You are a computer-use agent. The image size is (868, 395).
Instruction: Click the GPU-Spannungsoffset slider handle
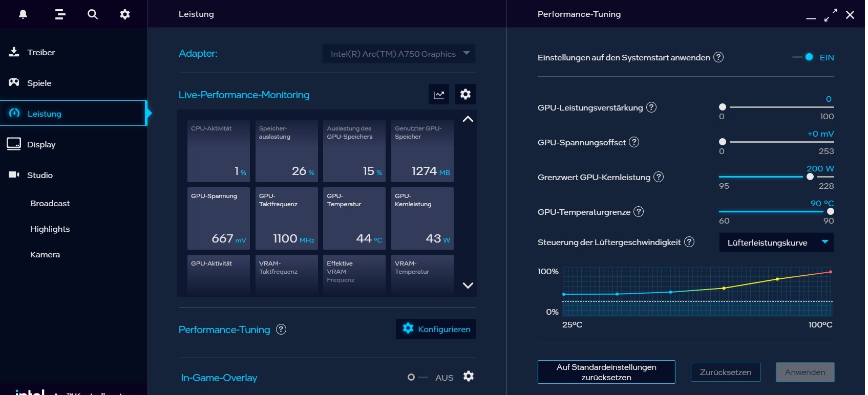click(x=723, y=142)
